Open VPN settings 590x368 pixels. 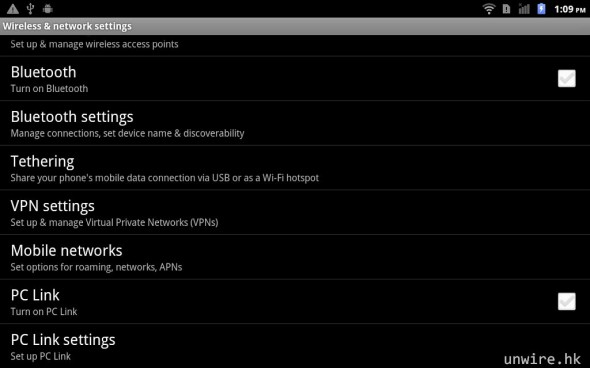point(295,213)
